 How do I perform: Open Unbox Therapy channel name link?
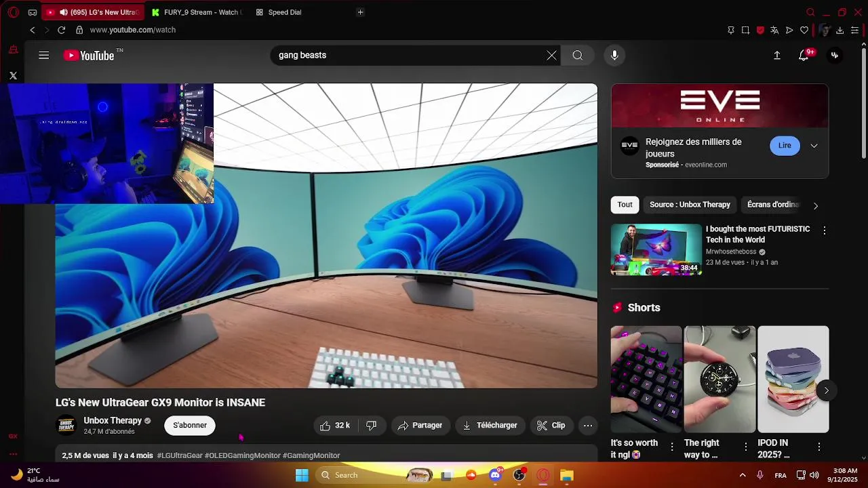pos(113,421)
